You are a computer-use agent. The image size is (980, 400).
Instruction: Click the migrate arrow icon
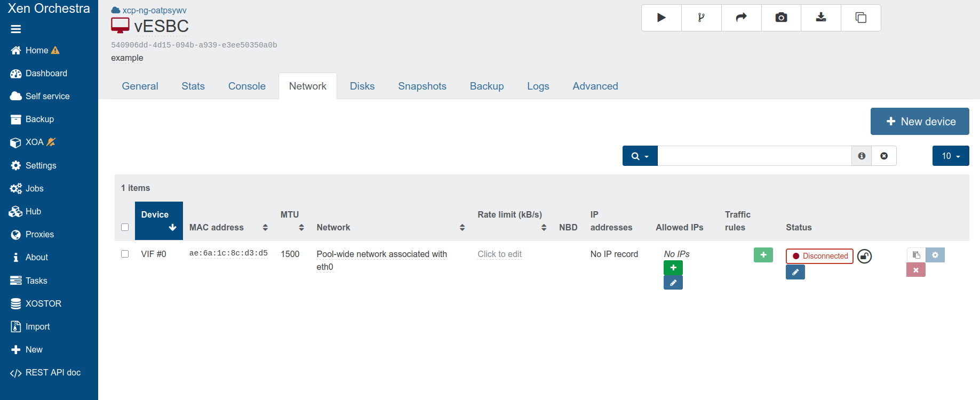tap(741, 18)
